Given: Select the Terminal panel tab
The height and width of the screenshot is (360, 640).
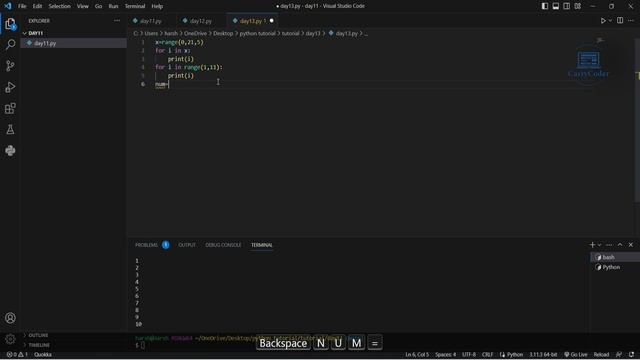Looking at the screenshot, I should tap(262, 245).
